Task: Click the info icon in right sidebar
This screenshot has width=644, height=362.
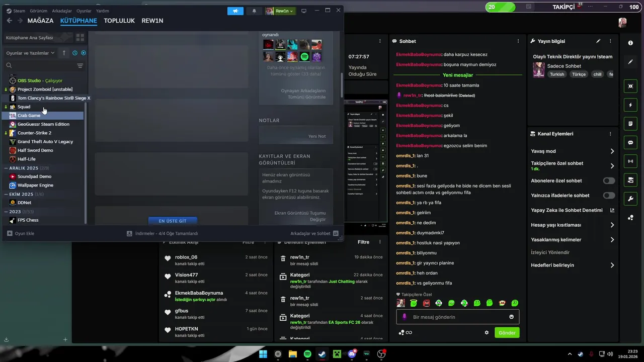Action: tap(630, 43)
